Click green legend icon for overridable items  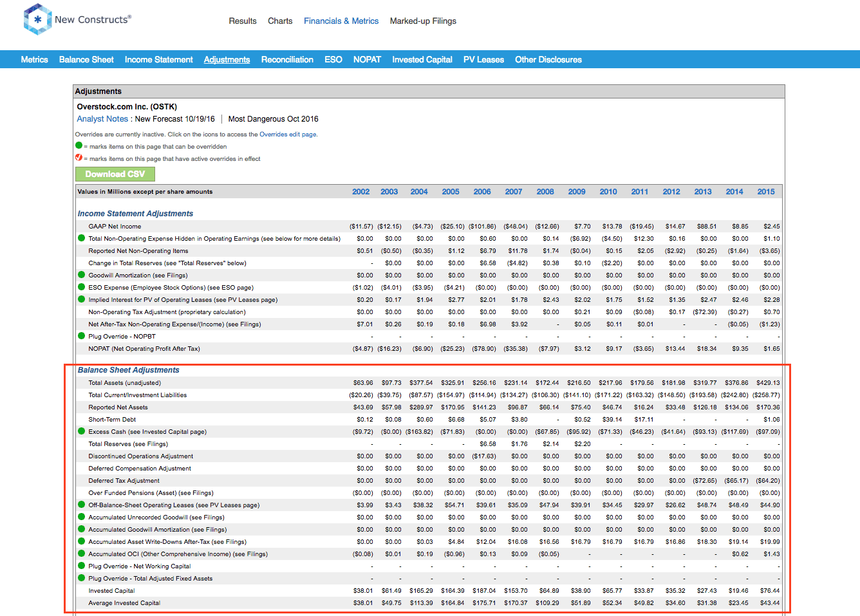(79, 145)
